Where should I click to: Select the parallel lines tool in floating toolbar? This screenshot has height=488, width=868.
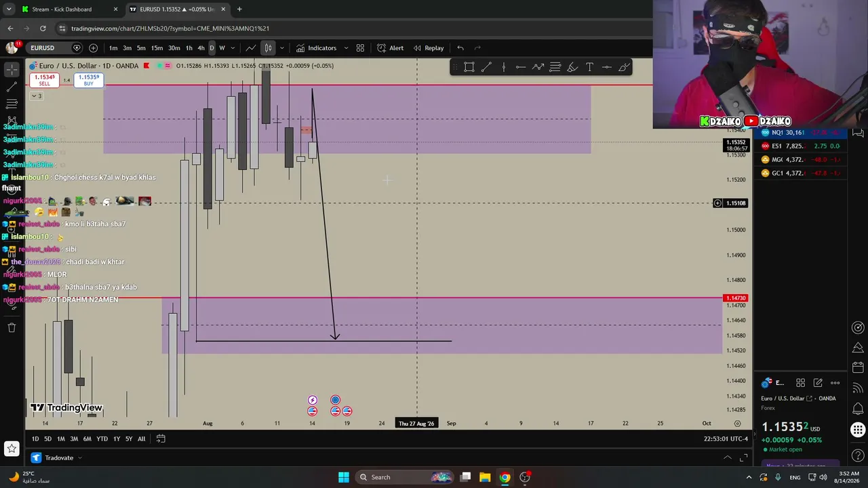(x=555, y=67)
